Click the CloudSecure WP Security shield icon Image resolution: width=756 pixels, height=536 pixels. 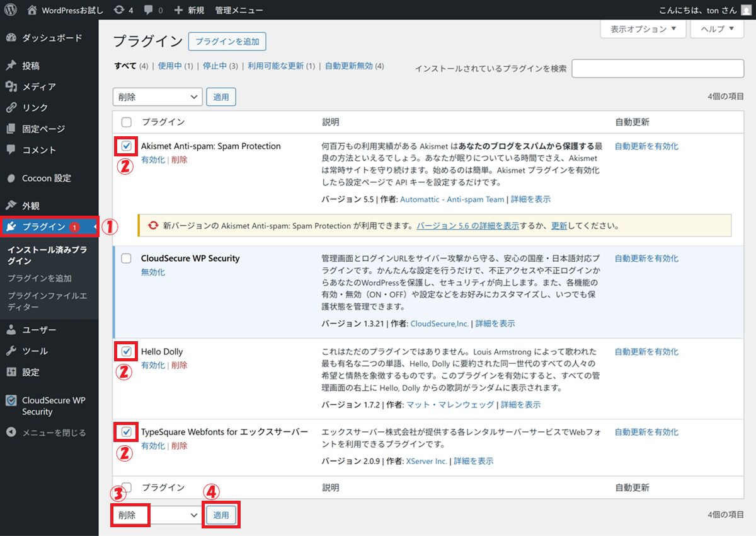(11, 400)
